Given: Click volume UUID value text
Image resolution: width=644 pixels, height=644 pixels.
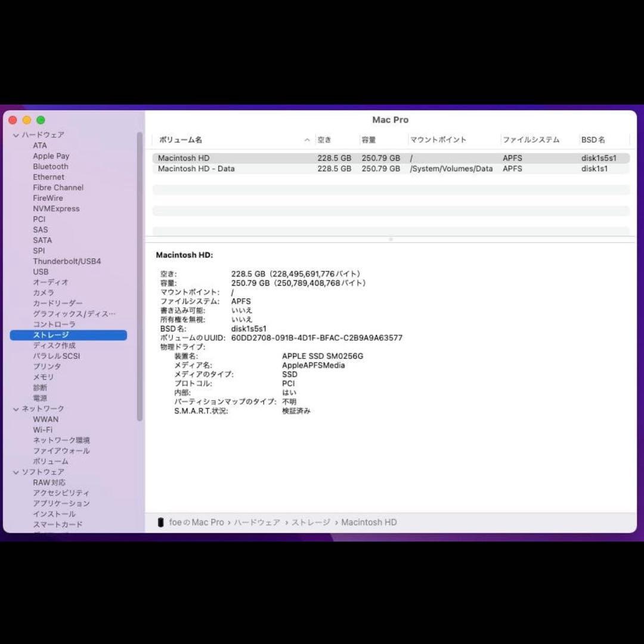Looking at the screenshot, I should (317, 338).
